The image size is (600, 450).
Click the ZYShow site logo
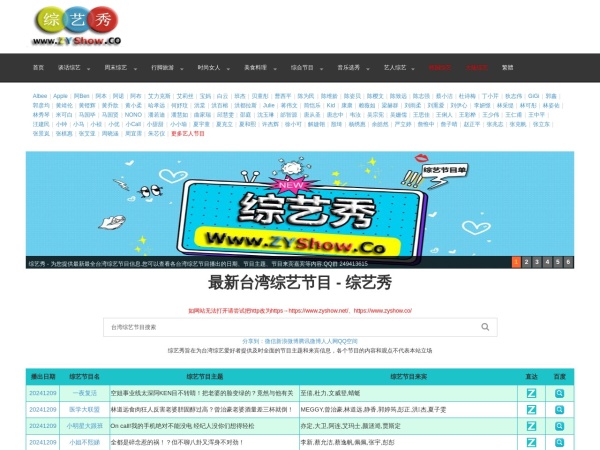click(x=76, y=27)
